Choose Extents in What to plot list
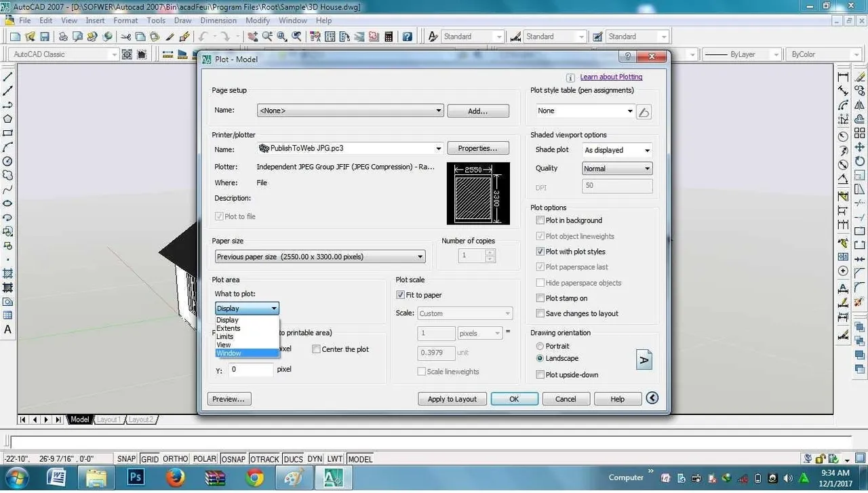This screenshot has width=868, height=493. (x=247, y=328)
